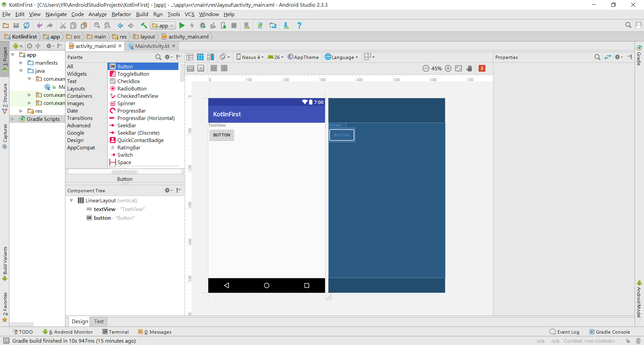Expand Gradle Scripts node
The image size is (644, 345).
coord(13,119)
